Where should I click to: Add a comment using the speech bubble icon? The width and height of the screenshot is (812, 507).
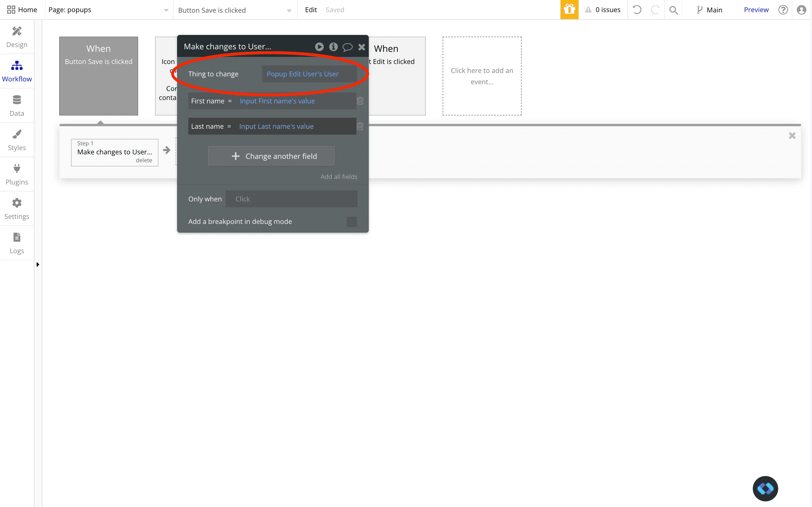[348, 47]
